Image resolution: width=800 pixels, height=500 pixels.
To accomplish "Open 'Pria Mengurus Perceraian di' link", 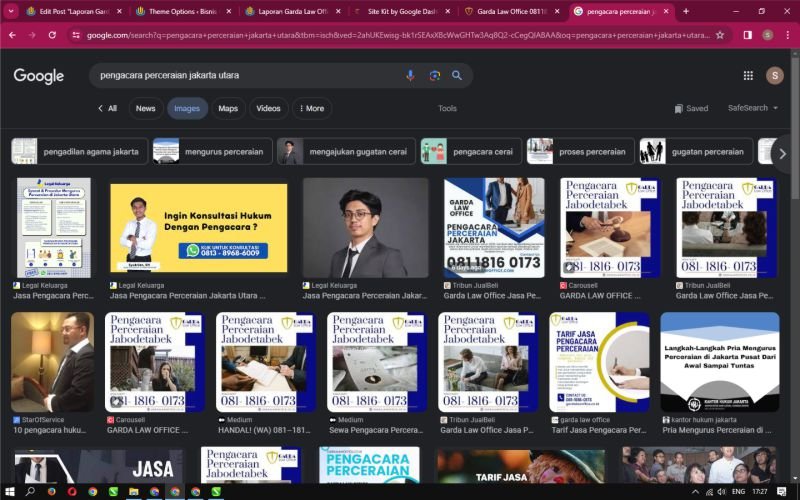I will click(716, 430).
